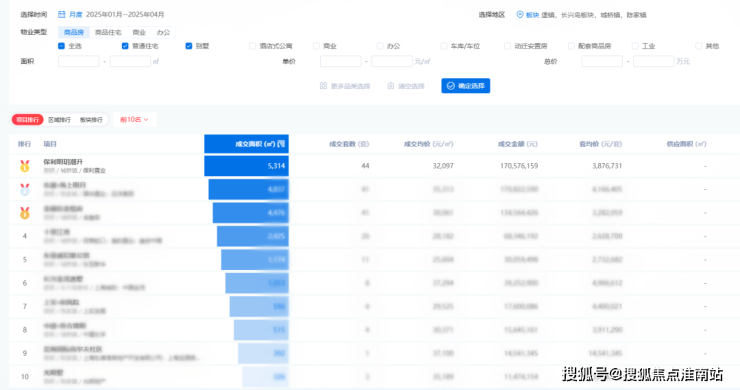Check the 酒店式公寓 checkbox
740x390 pixels.
click(252, 46)
